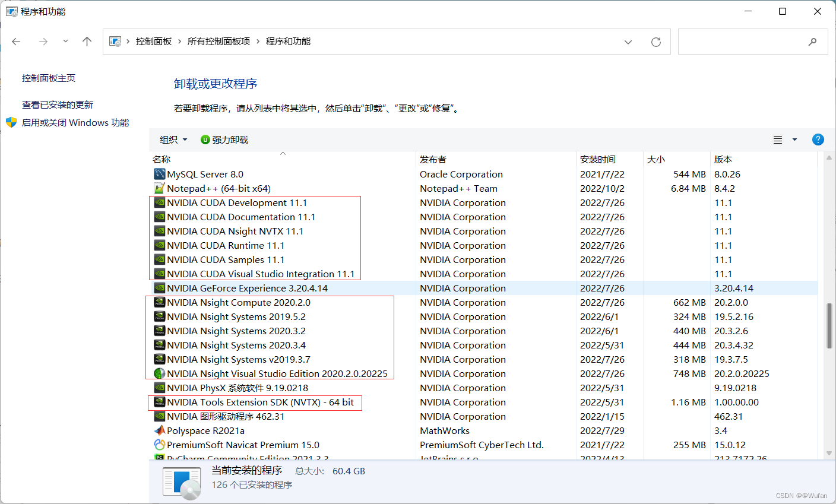Sort by the 发布者 column header
The width and height of the screenshot is (836, 504).
click(x=496, y=159)
